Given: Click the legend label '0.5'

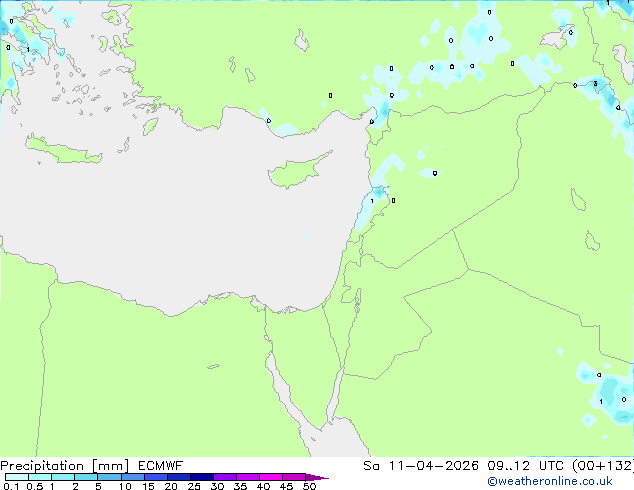Looking at the screenshot, I should [x=35, y=486].
